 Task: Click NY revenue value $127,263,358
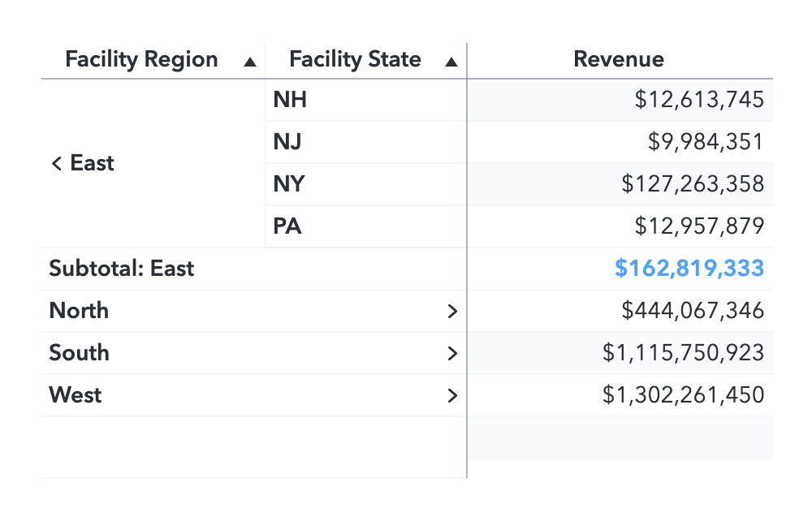693,184
